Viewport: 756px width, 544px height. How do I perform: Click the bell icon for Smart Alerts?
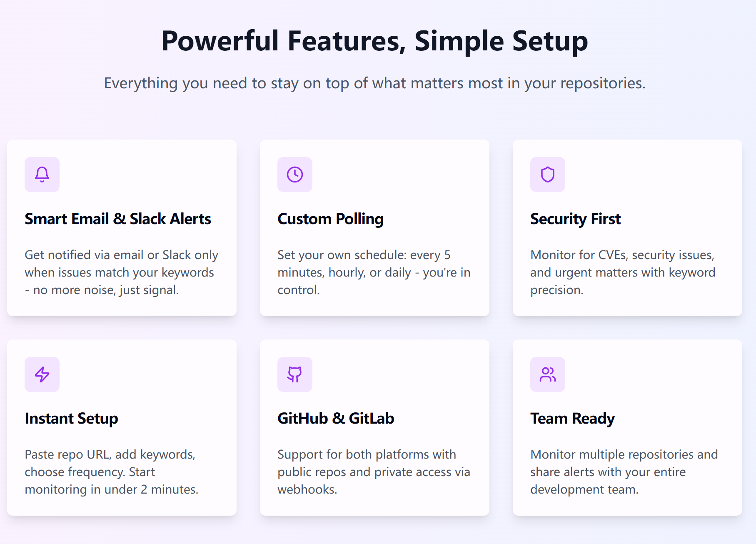(x=42, y=175)
